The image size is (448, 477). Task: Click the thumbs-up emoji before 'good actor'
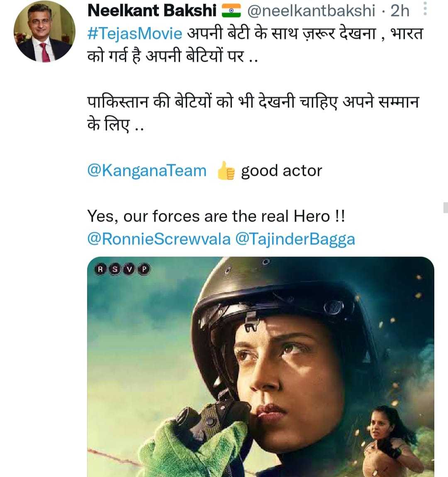[x=226, y=171]
